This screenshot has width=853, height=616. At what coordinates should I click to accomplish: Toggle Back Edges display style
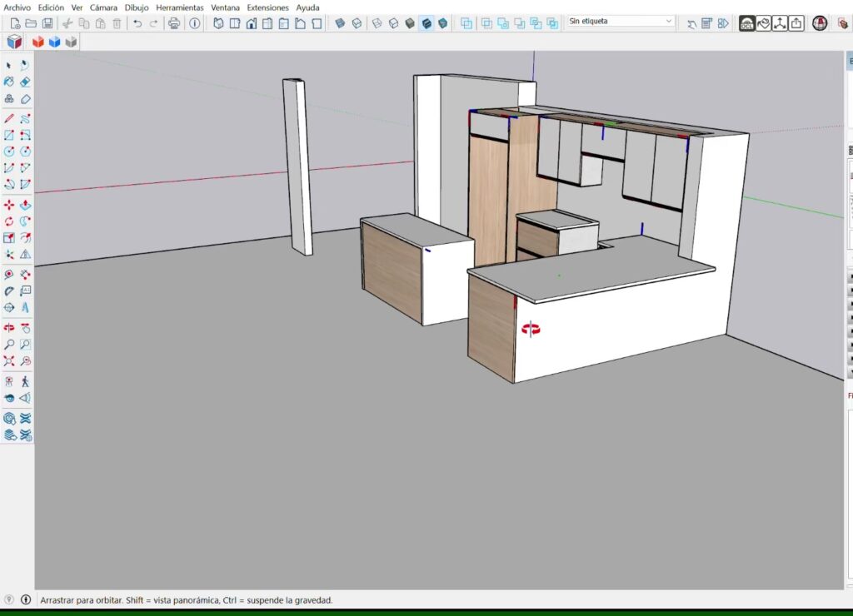tap(357, 23)
